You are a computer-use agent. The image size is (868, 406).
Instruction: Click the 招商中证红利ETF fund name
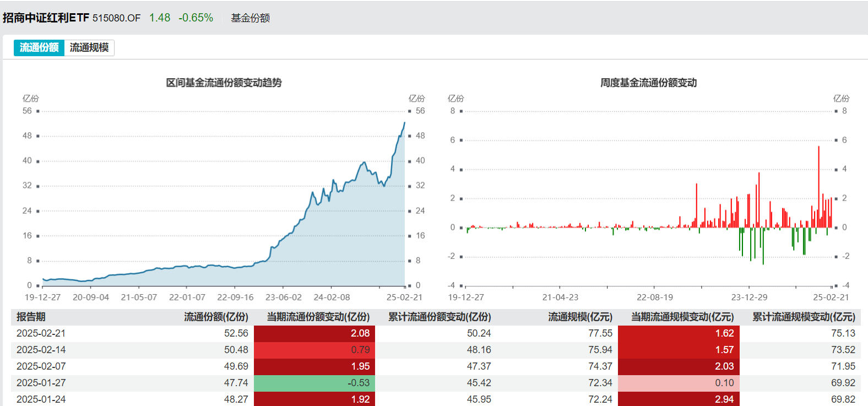click(46, 18)
